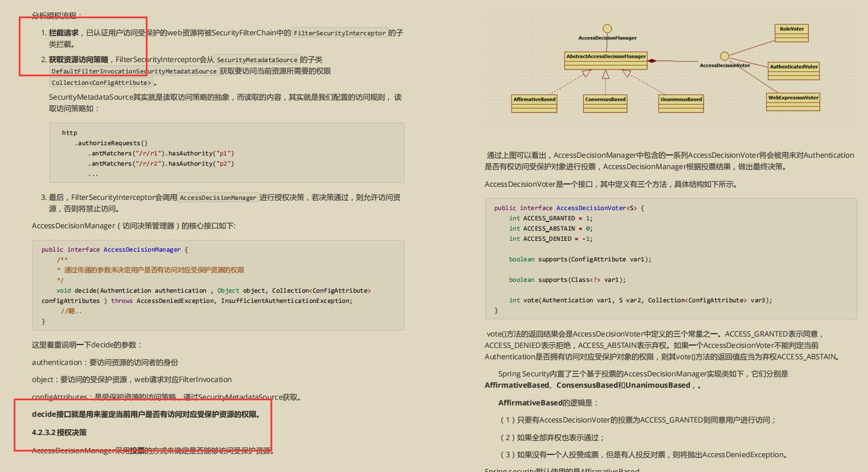The width and height of the screenshot is (868, 472).
Task: Click the antMatchers("/r/r1") code line
Action: (161, 153)
